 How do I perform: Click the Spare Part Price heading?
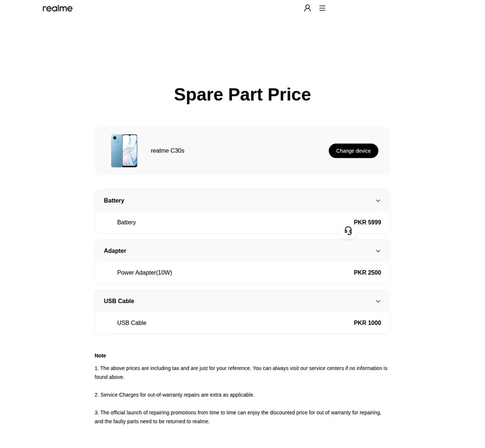click(x=242, y=94)
